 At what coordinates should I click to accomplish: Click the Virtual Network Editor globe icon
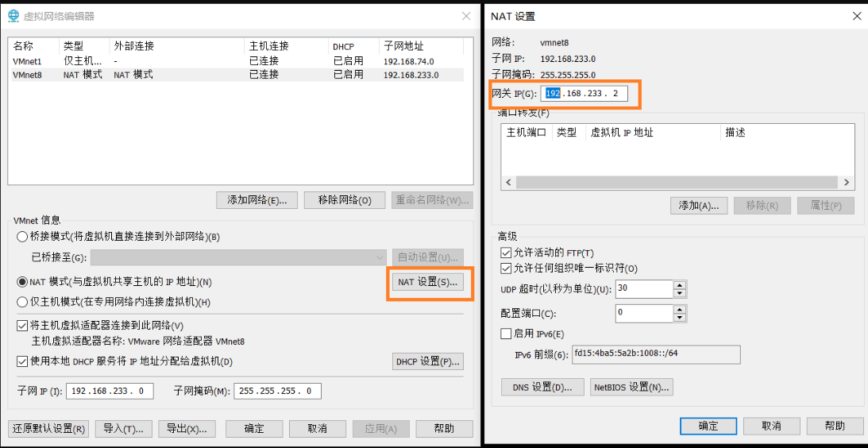pos(14,16)
